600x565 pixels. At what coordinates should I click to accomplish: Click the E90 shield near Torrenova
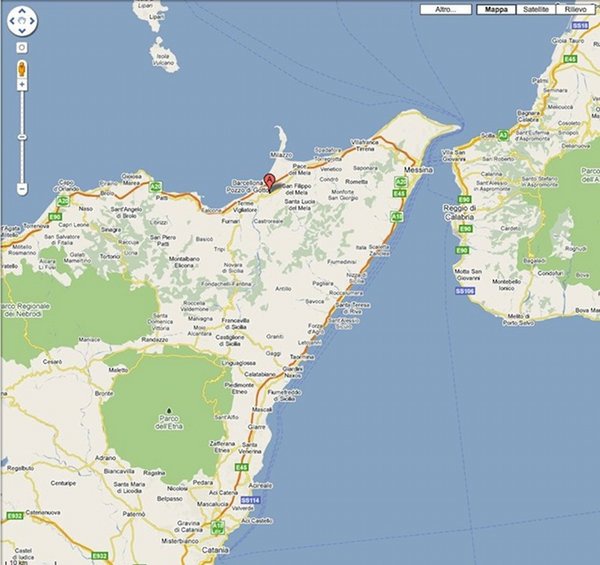tap(55, 217)
